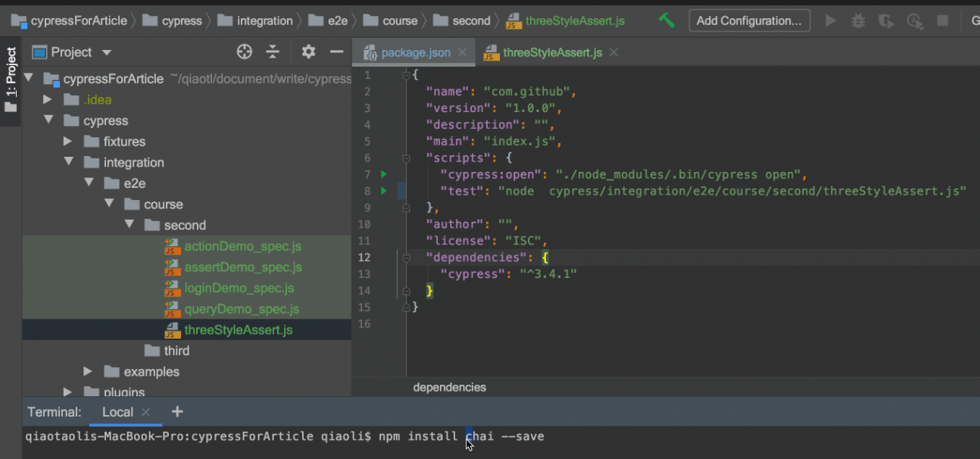Image resolution: width=980 pixels, height=459 pixels.
Task: Collapse the e2e folder
Action: click(x=89, y=183)
